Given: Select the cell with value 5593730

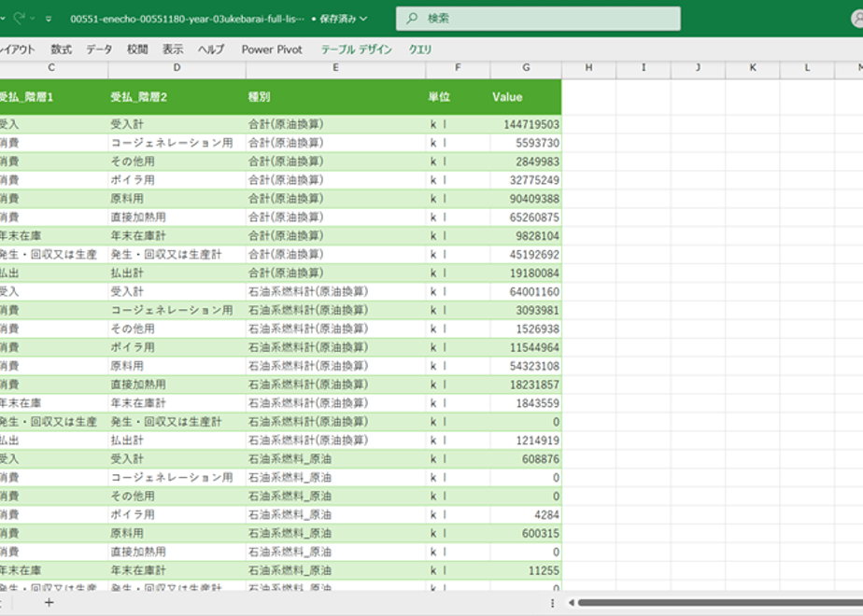Looking at the screenshot, I should click(x=526, y=143).
